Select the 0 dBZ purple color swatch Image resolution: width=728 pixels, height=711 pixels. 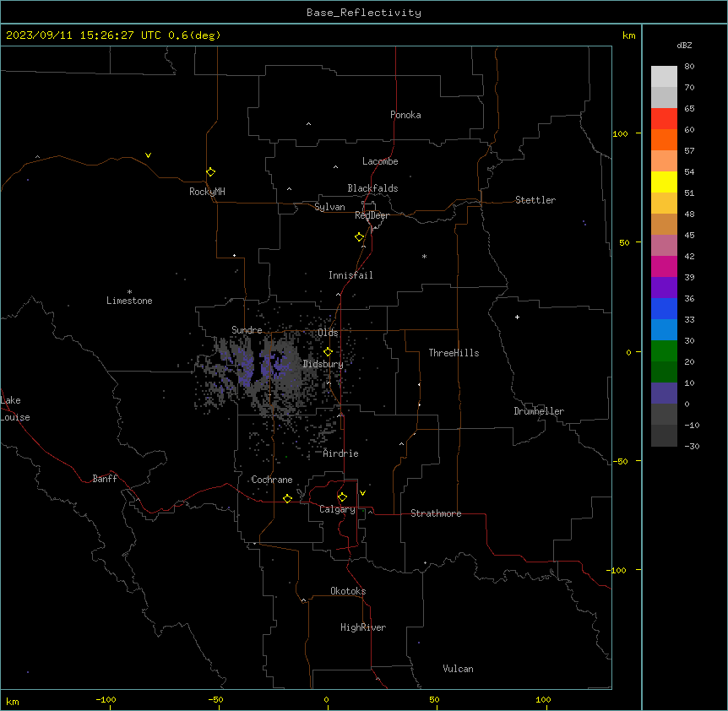(x=664, y=393)
